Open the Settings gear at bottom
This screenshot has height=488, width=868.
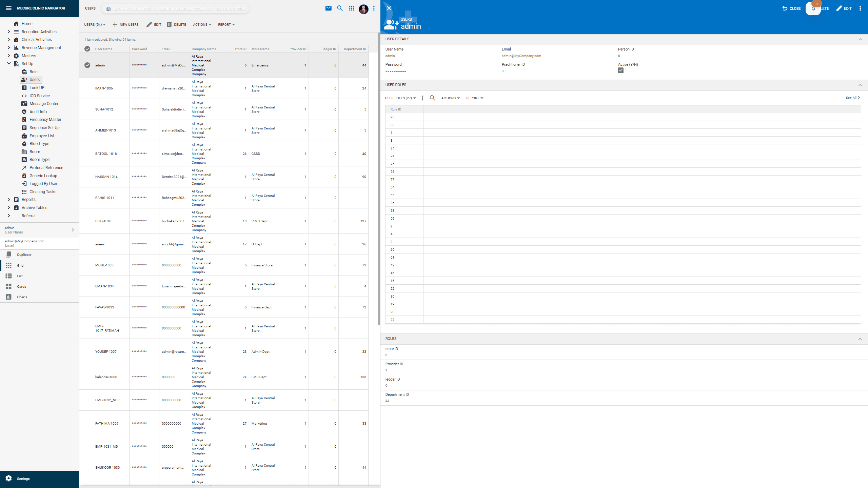tap(9, 479)
